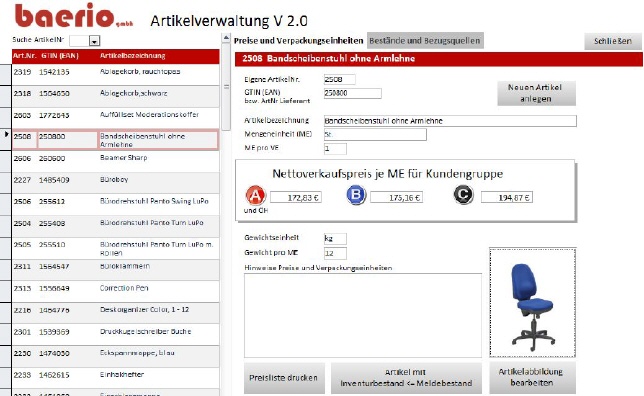Select the Preise und Verpackungseinheiten tab
644x396 pixels.
[299, 41]
